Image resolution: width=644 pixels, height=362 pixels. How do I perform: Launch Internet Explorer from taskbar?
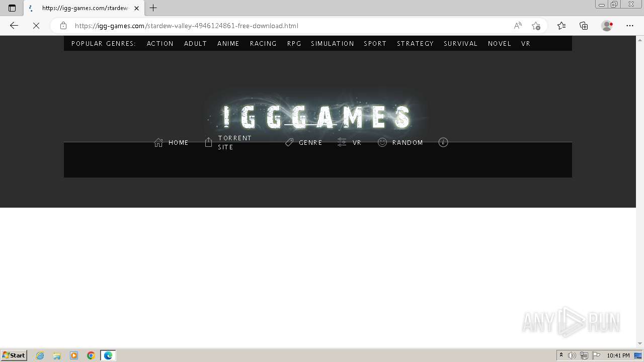tap(40, 355)
